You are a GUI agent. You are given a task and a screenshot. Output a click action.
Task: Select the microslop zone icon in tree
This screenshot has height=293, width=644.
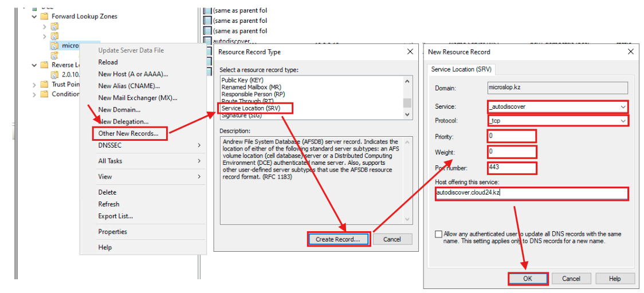tap(54, 45)
